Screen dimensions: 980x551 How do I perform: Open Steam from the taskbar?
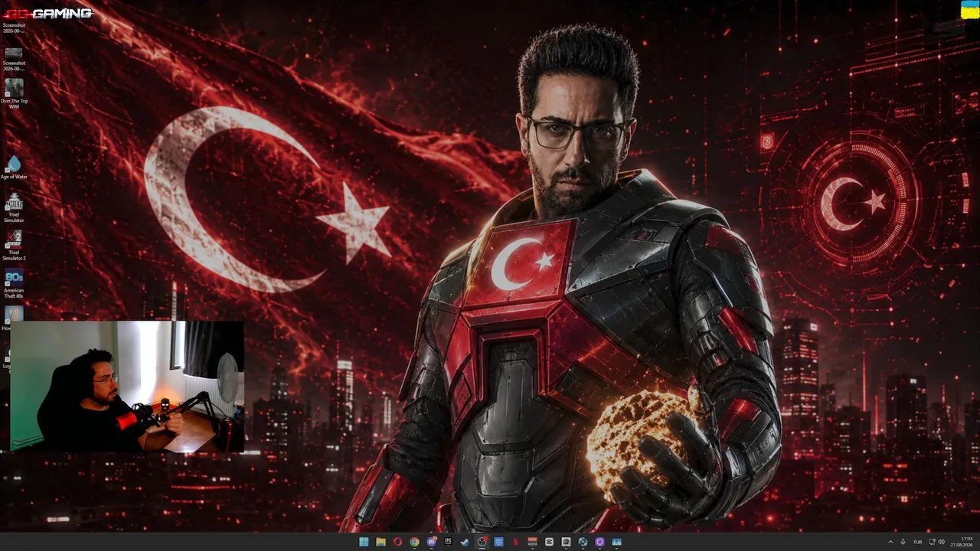(x=465, y=542)
